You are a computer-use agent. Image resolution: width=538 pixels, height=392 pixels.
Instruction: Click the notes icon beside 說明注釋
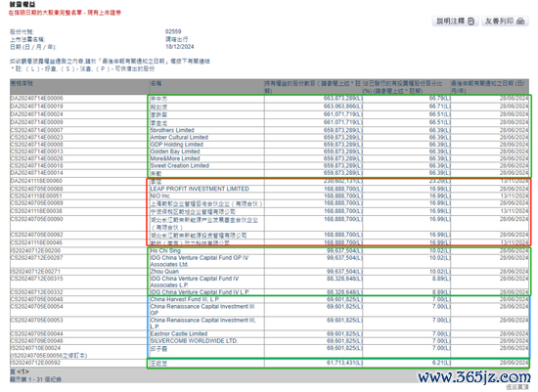click(x=471, y=22)
